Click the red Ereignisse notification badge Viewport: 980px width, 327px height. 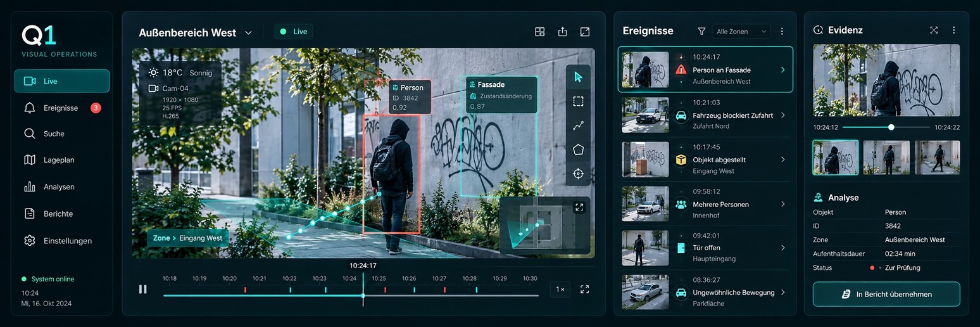(x=96, y=108)
